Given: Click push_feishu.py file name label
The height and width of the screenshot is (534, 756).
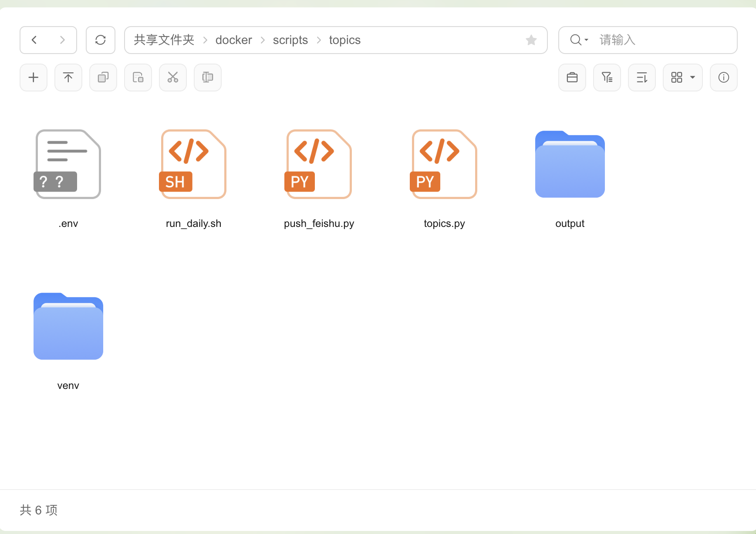Looking at the screenshot, I should (x=319, y=223).
